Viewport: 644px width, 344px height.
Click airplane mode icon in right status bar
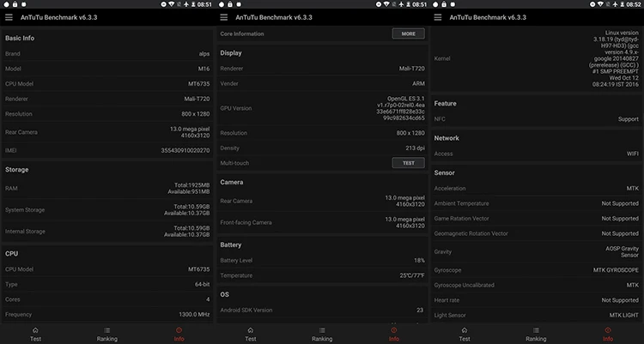[616, 4]
